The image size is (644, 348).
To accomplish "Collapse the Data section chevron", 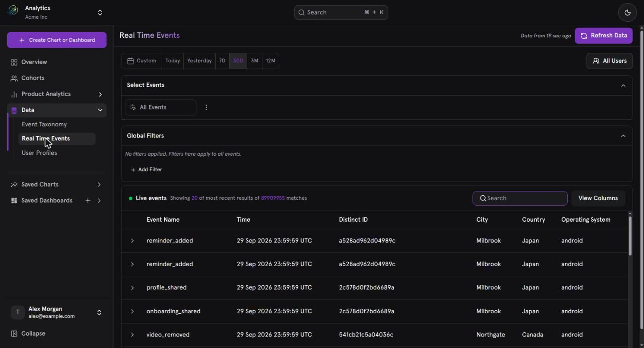I will coord(100,110).
